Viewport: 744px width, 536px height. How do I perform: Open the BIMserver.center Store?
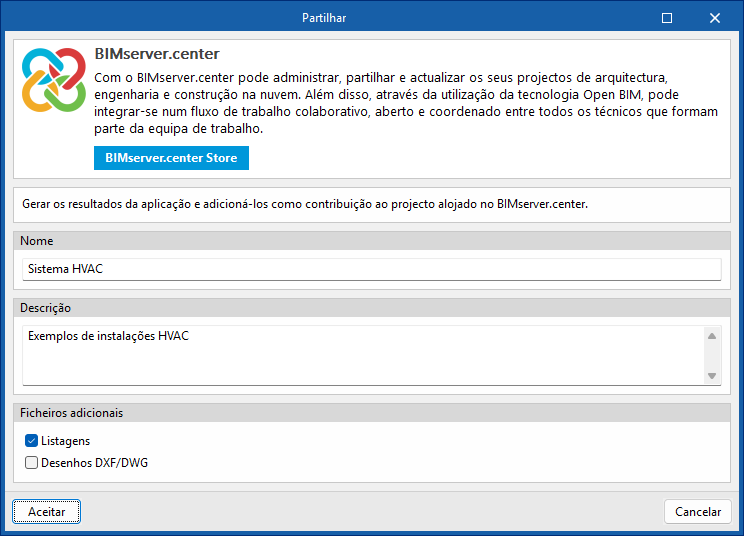171,158
